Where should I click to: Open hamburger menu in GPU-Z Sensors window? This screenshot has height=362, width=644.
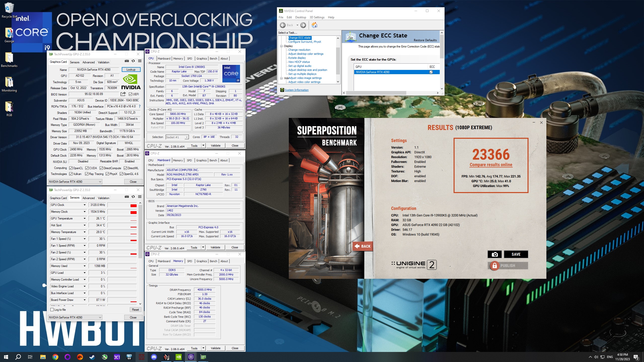pyautogui.click(x=140, y=197)
